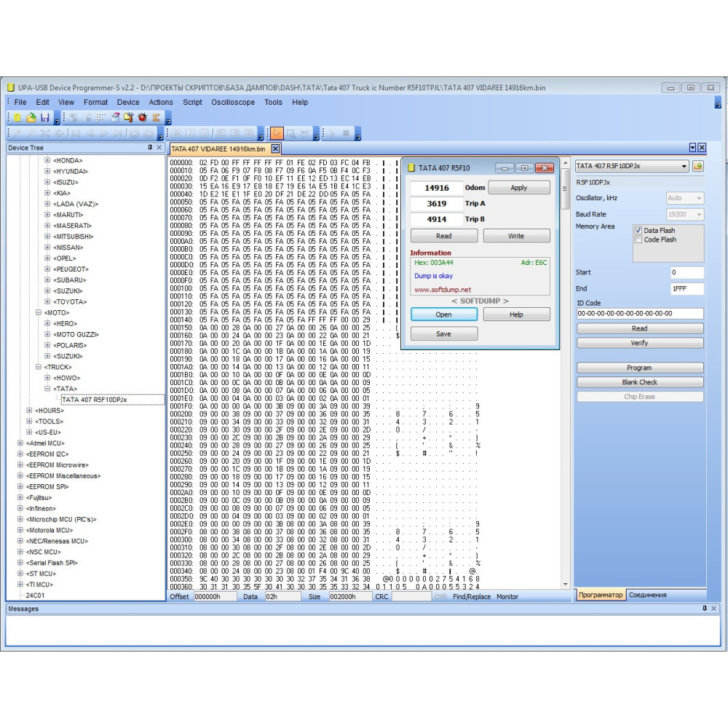Open the TATA 407 R5F10DPJx device dropdown
The height and width of the screenshot is (728, 728).
[684, 166]
